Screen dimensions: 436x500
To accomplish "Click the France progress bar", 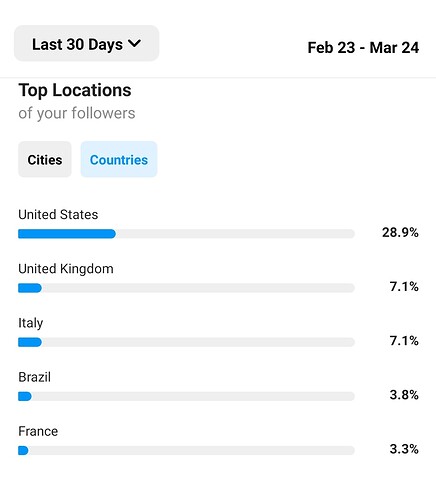I will [x=186, y=451].
